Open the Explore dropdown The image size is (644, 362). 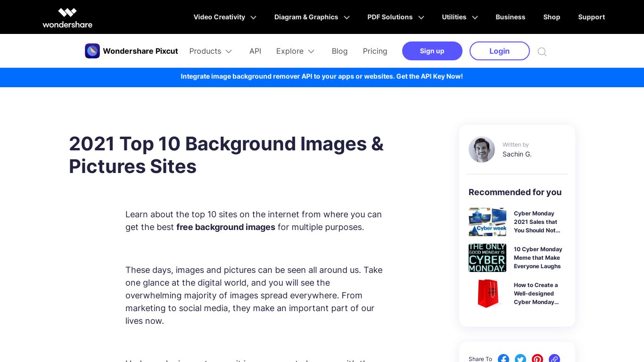point(296,51)
